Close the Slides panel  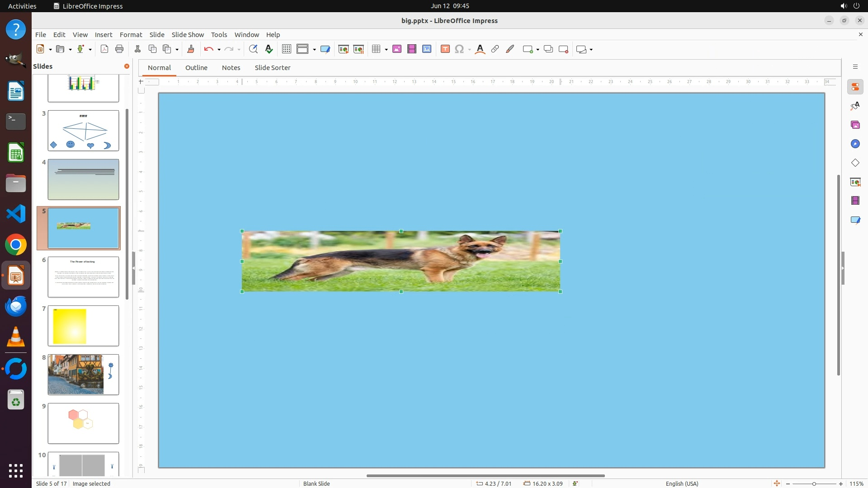pyautogui.click(x=127, y=66)
